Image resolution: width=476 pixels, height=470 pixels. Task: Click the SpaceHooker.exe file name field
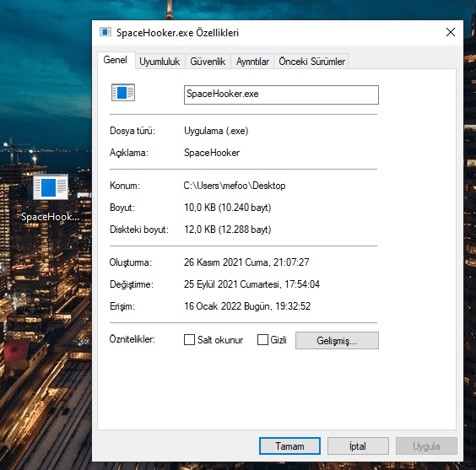(x=281, y=95)
